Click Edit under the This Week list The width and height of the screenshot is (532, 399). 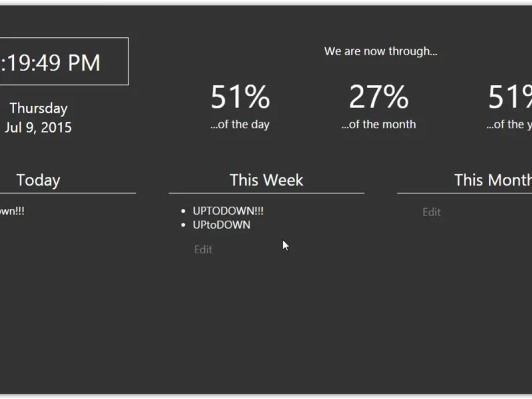tap(203, 250)
